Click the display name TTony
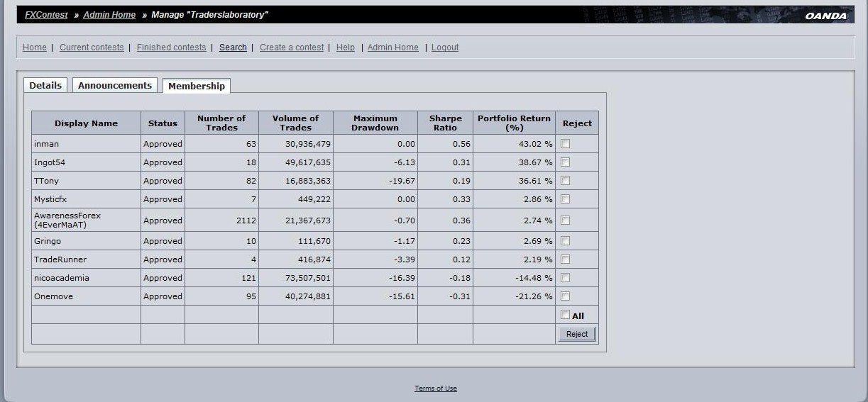Image resolution: width=868 pixels, height=402 pixels. (47, 181)
